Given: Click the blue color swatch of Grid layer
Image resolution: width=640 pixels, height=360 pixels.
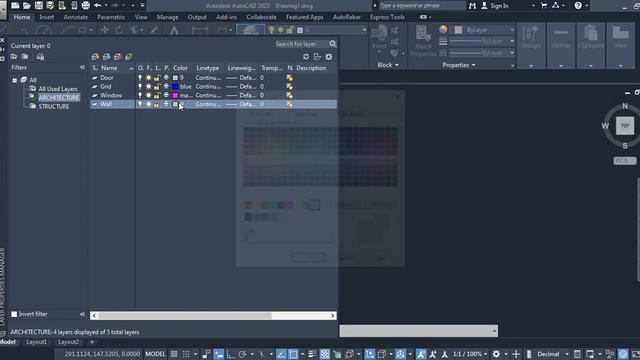Looking at the screenshot, I should [x=176, y=87].
